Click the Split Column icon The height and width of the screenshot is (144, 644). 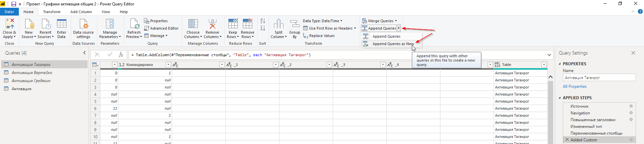279,24
